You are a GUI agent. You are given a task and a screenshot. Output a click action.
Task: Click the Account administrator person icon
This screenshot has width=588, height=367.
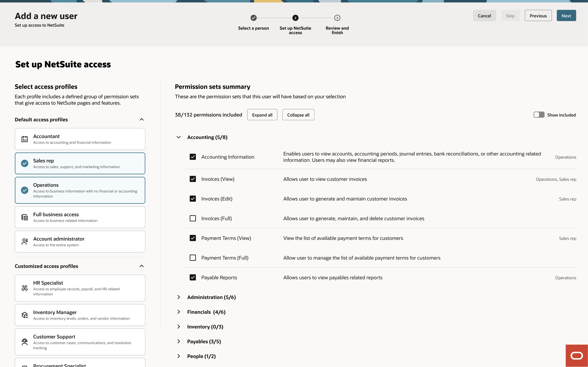point(25,241)
